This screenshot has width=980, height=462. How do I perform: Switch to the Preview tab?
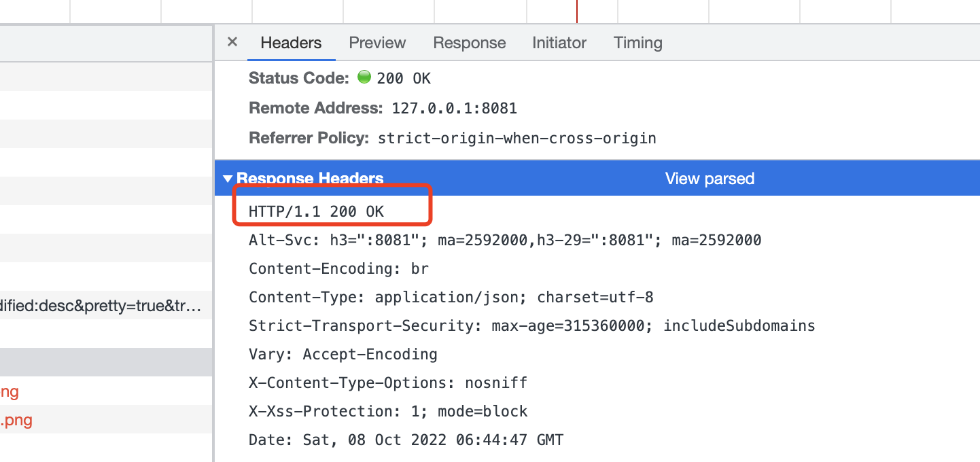point(377,42)
